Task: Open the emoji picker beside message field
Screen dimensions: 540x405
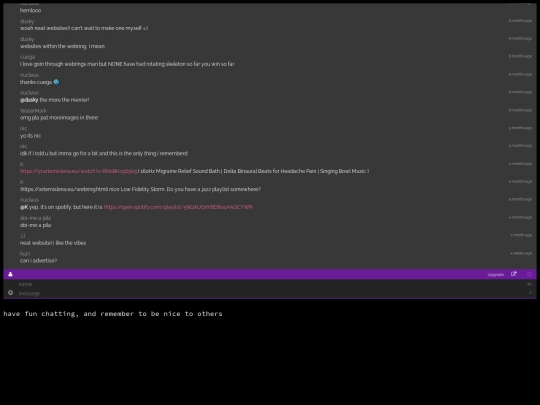Action: click(x=11, y=293)
